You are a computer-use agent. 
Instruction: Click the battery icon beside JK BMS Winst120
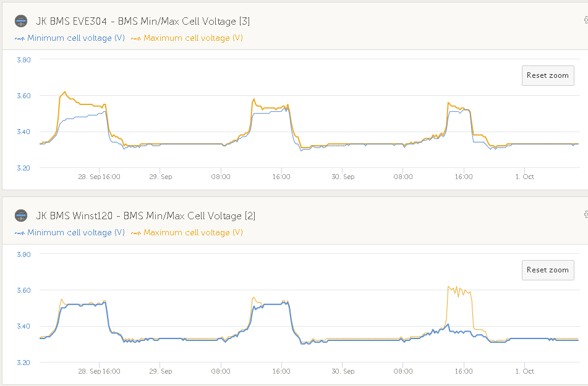tap(21, 216)
